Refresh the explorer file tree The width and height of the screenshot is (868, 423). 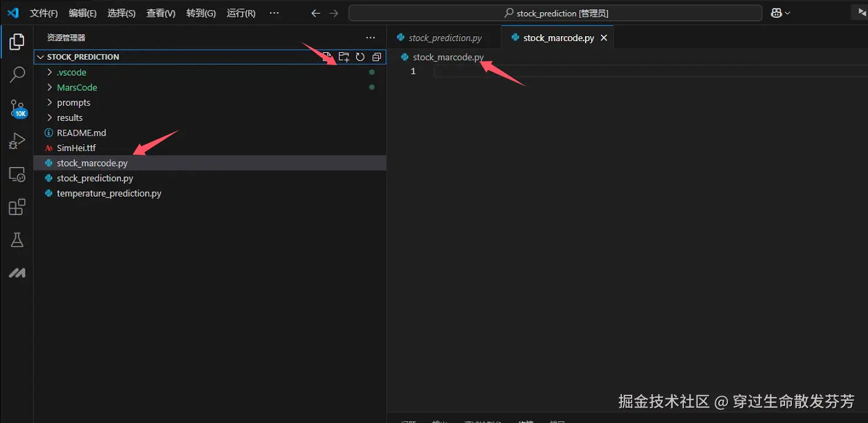pyautogui.click(x=360, y=56)
